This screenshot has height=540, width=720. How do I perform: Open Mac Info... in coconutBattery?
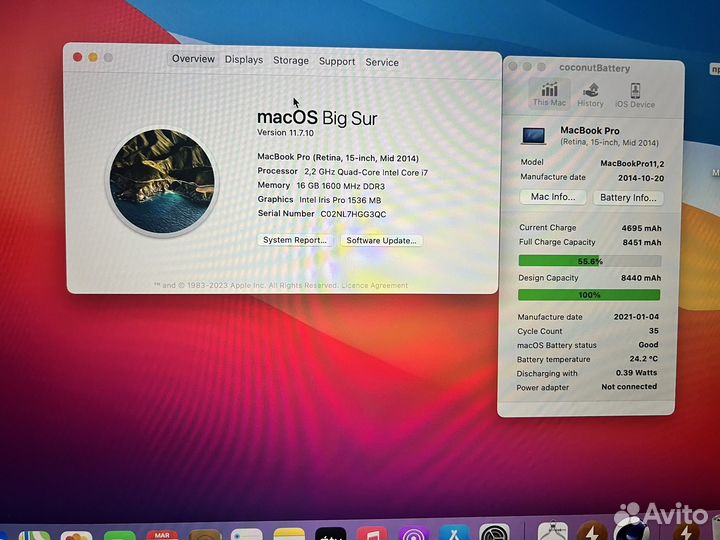[553, 197]
